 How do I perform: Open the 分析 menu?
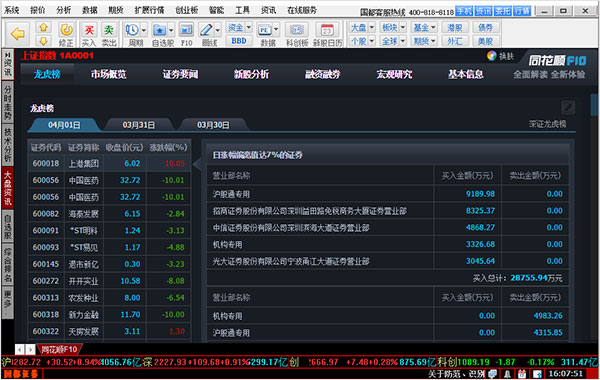pos(63,10)
